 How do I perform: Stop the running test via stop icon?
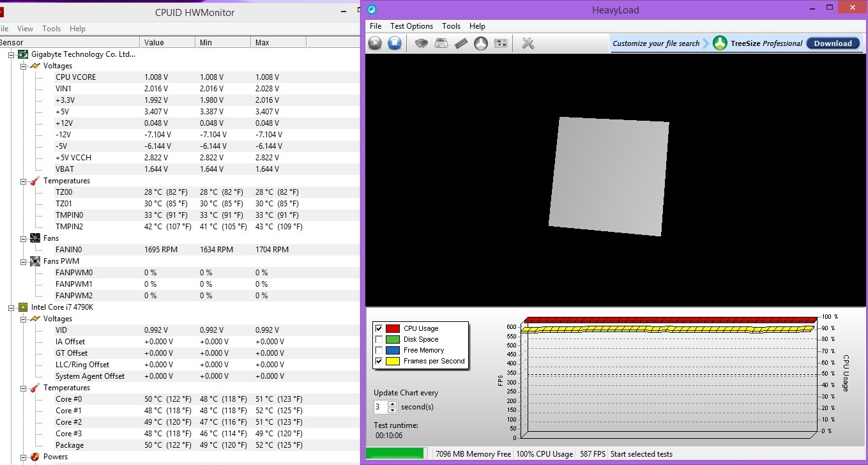click(395, 43)
